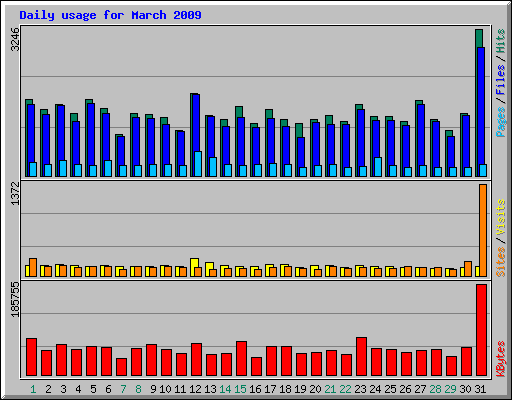The width and height of the screenshot is (512, 400).
Task: Select the green "Hits" legend label
Action: tap(501, 41)
